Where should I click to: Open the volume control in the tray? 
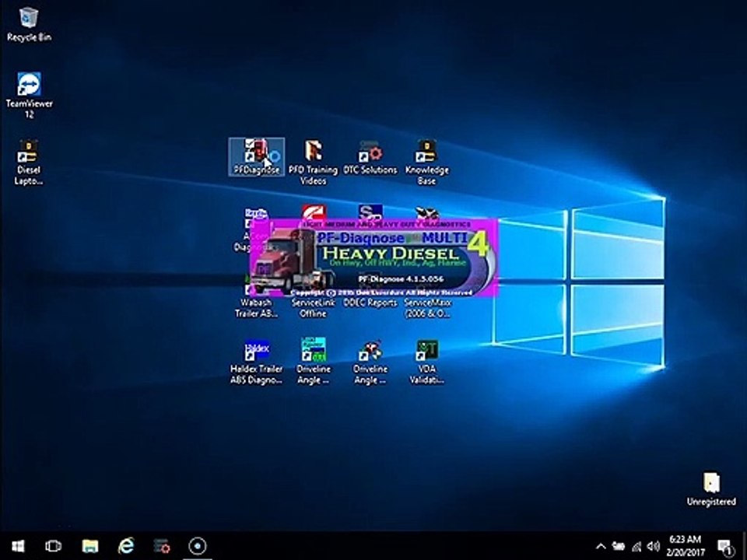point(653,546)
